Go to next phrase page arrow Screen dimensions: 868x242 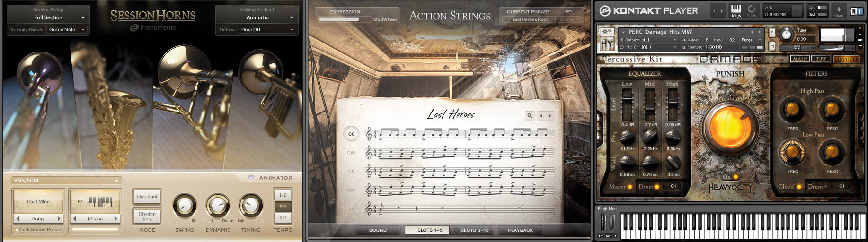550,115
